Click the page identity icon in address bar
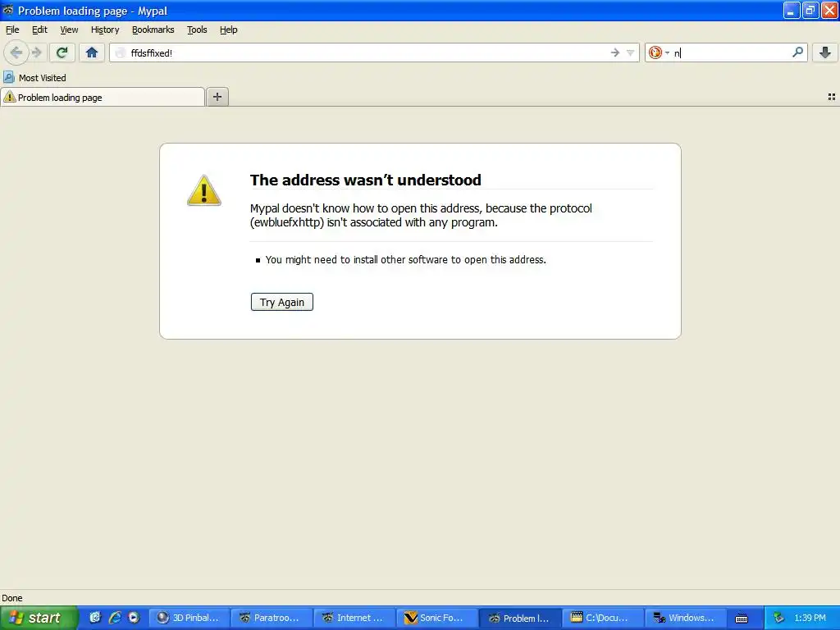This screenshot has height=630, width=840. click(121, 52)
